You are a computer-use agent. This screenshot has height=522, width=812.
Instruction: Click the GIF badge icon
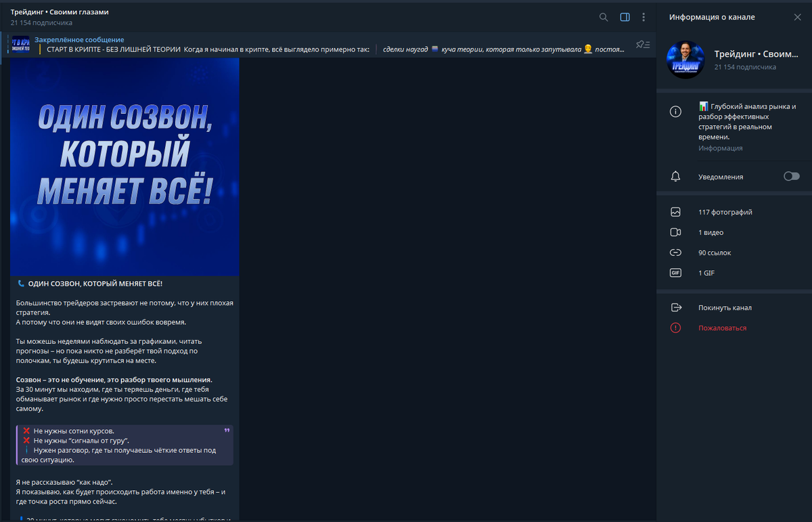[675, 273]
